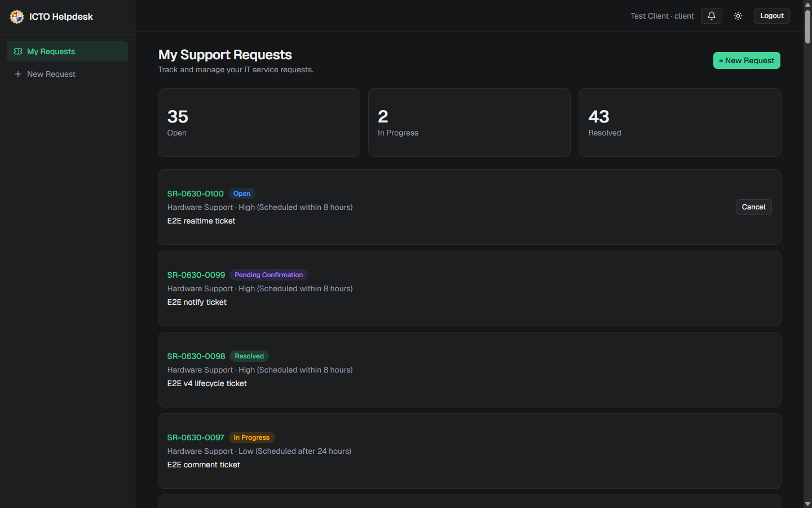Log out with the Logout button
Viewport: 812px width, 508px height.
pyautogui.click(x=771, y=16)
